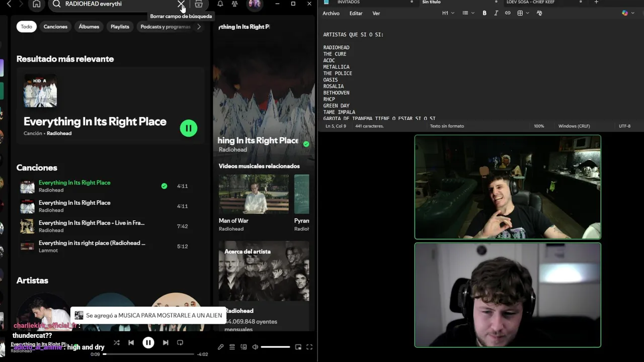Click the saved checkmark in the now playing panel

(x=306, y=144)
